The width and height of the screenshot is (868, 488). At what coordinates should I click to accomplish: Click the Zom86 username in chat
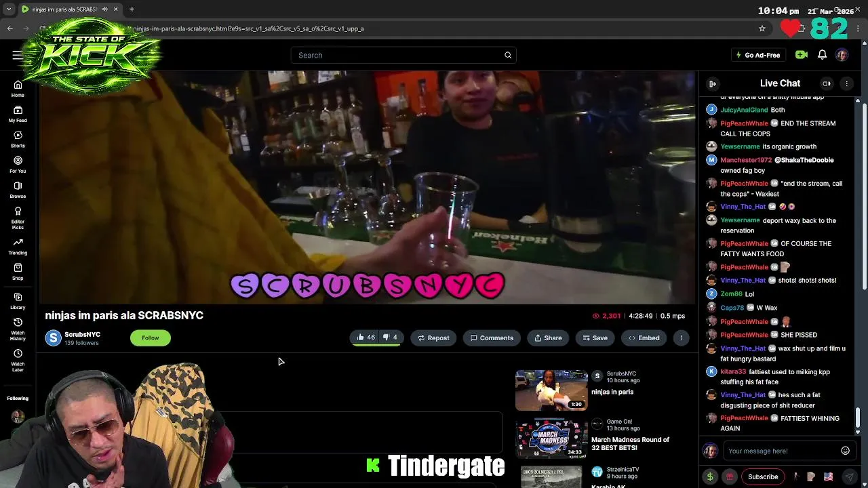pos(732,294)
